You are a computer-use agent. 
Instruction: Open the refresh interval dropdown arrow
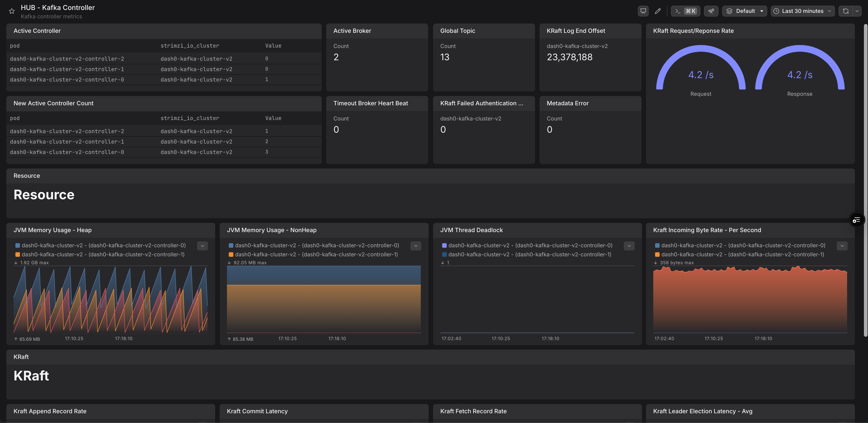pos(857,11)
